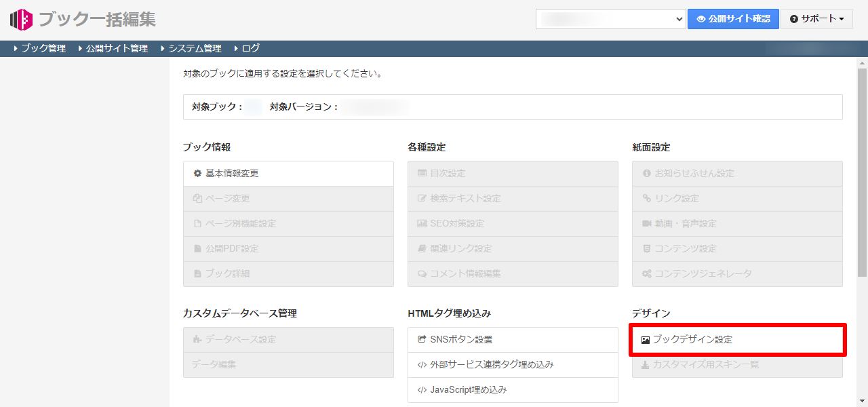Open the 公開サイト管理 menu

point(116,49)
